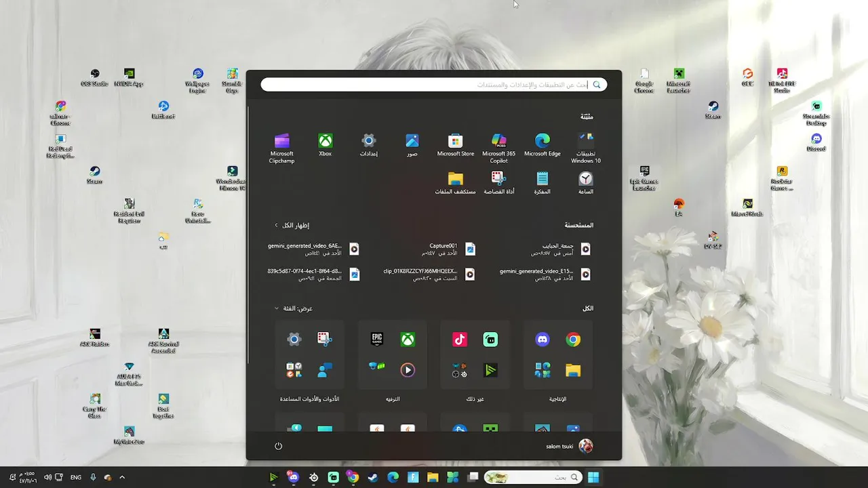Open salom tsuki user profile
Screen dimensions: 868x488
click(570, 446)
